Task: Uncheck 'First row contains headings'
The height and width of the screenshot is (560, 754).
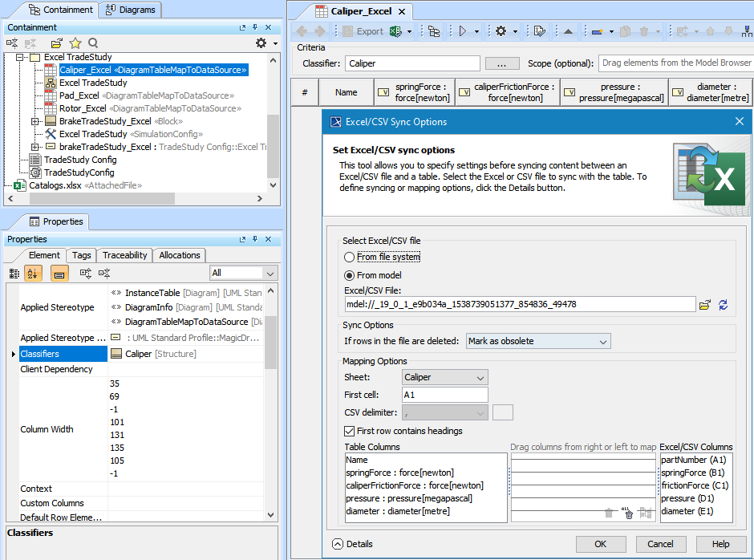Action: click(349, 431)
